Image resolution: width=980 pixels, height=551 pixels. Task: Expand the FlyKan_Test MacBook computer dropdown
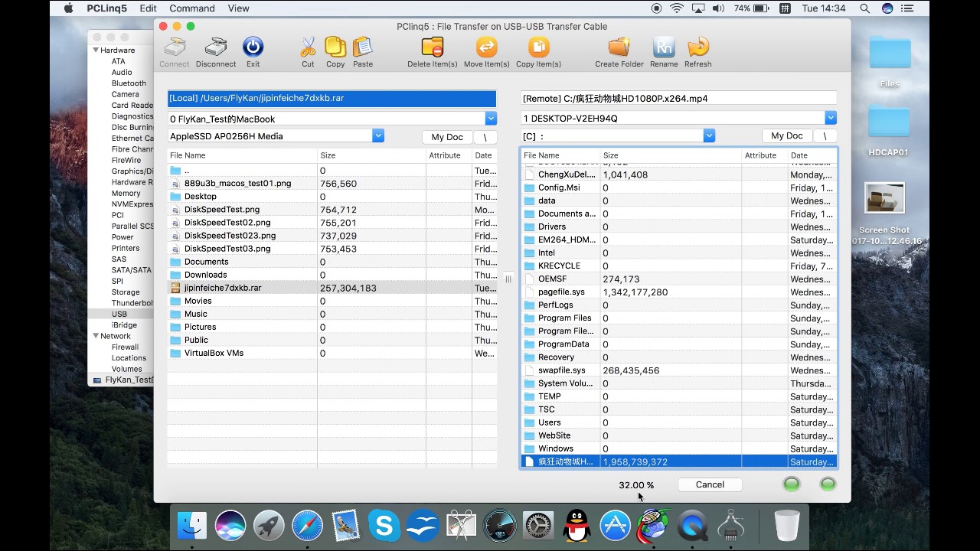click(x=491, y=119)
